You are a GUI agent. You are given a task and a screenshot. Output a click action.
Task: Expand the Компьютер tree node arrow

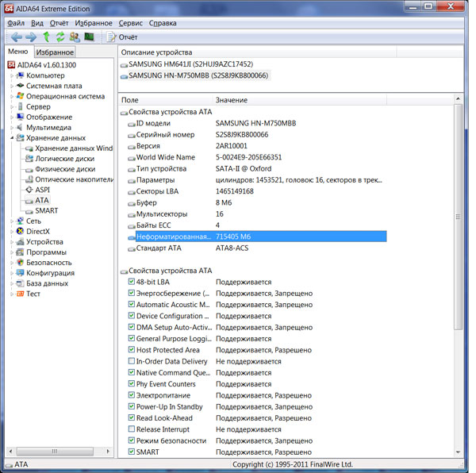point(12,75)
